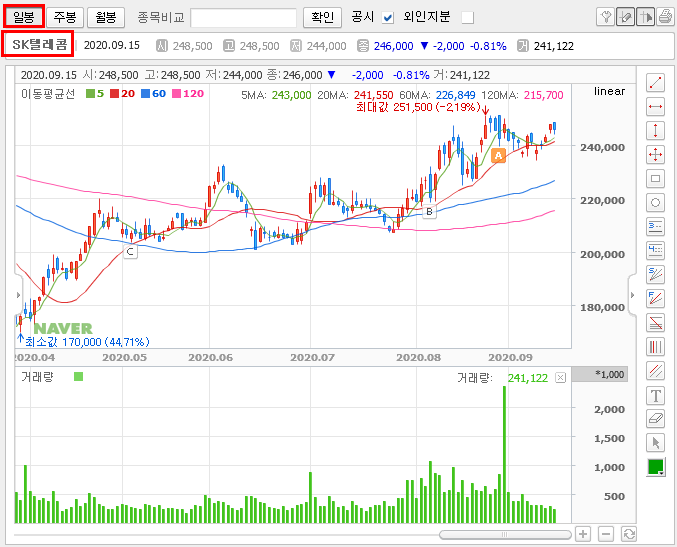Screen dimensions: 677x547
Task: Toggle the 공시 disclosure checkbox
Action: point(388,18)
